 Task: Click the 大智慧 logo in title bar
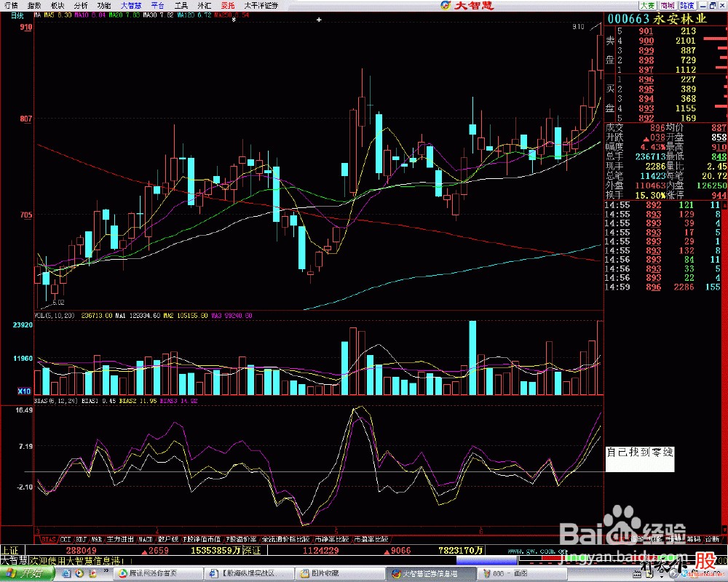click(x=467, y=6)
